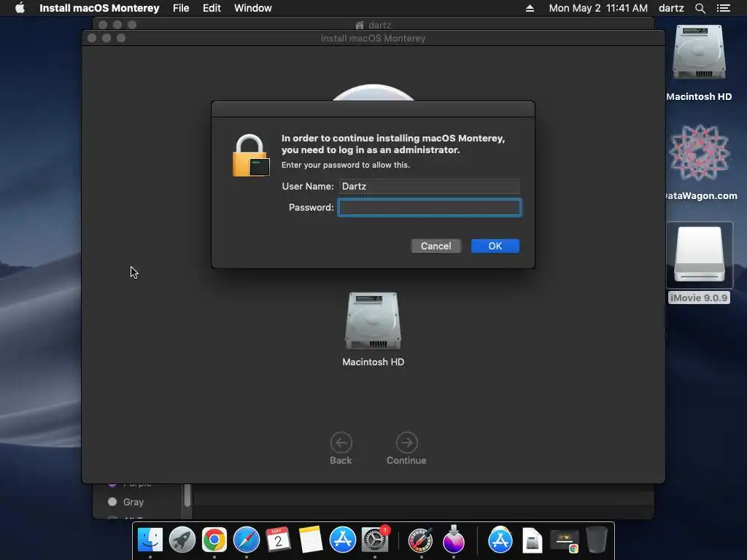Screen dimensions: 747x560
Task: Close the Install macOS Monterey window
Action: click(x=92, y=38)
